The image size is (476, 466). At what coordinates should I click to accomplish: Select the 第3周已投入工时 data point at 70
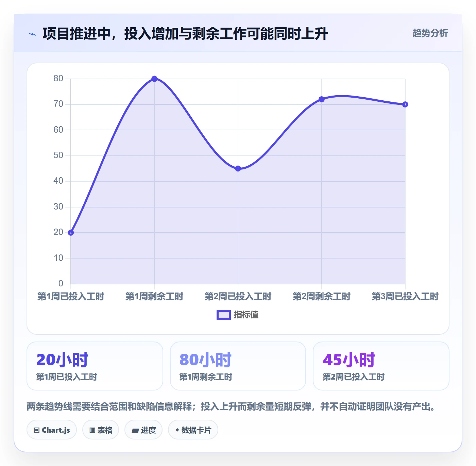click(x=405, y=104)
